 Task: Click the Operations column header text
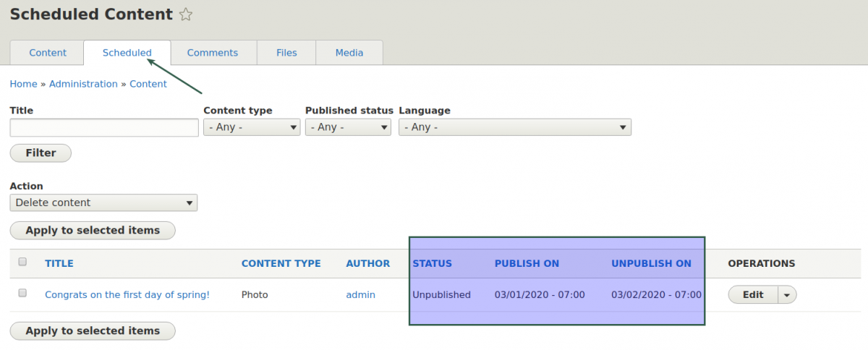[762, 264]
